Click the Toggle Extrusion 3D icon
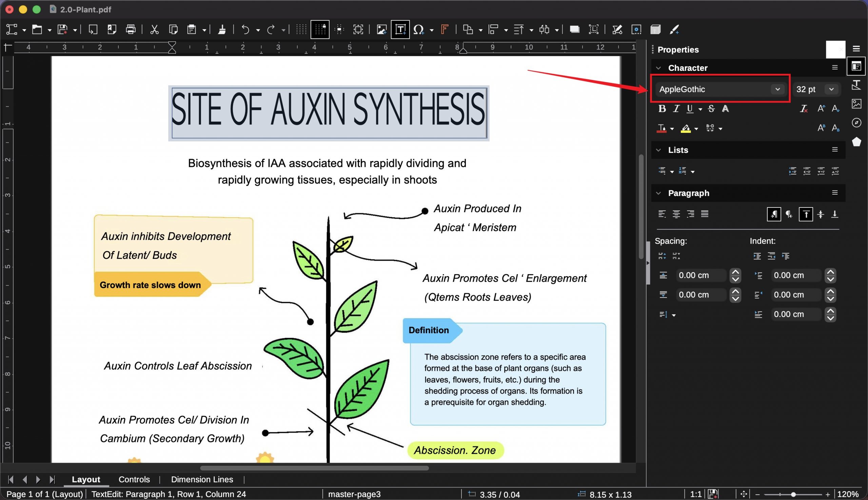Screen dimensions: 868x500 (x=655, y=29)
